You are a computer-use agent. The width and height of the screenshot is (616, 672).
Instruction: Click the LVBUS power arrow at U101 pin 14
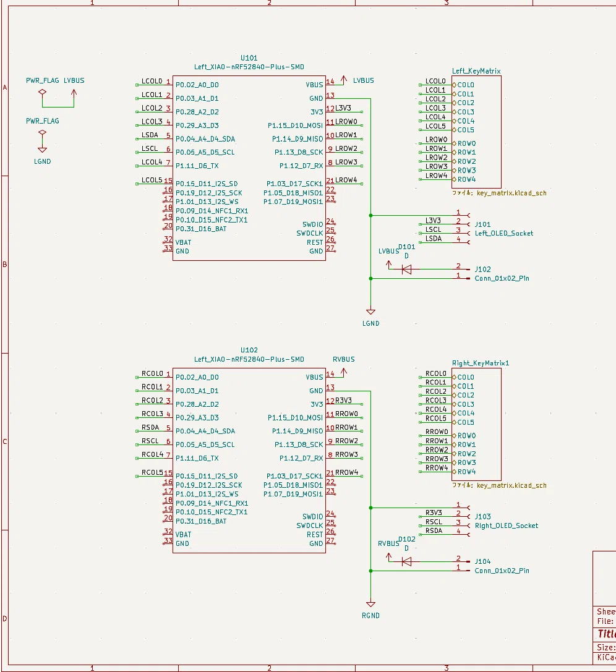click(344, 79)
